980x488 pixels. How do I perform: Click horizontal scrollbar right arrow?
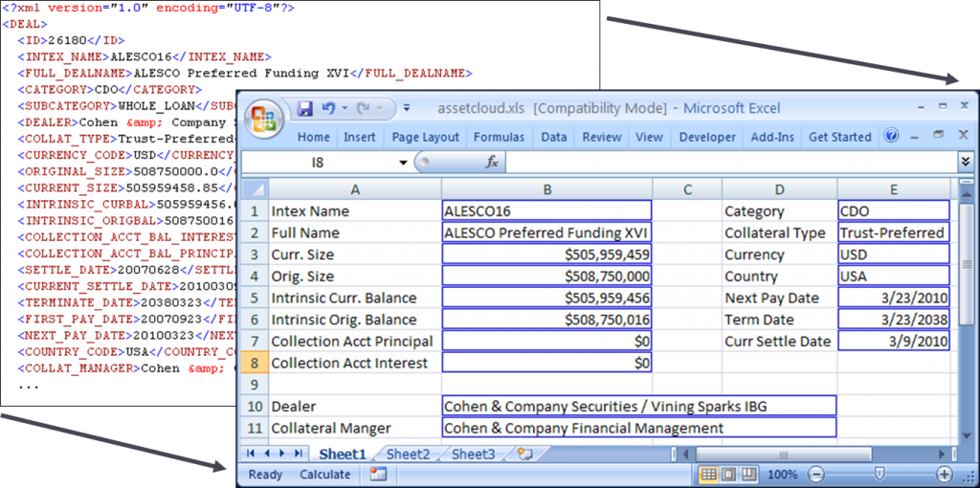pos(942,453)
